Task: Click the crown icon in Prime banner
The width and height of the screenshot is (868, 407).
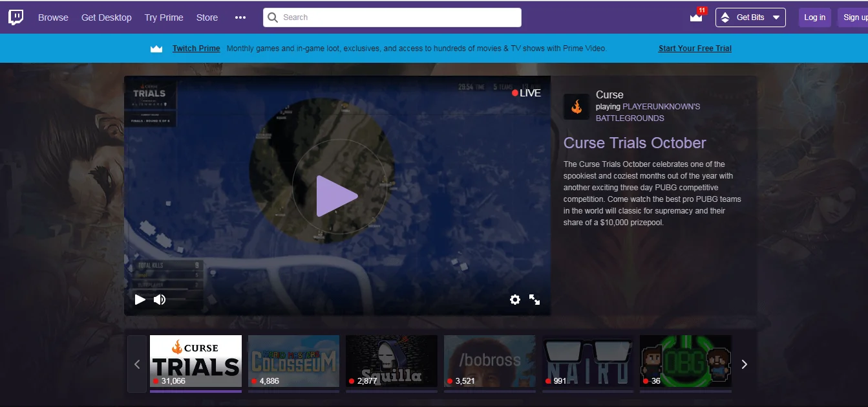Action: pyautogui.click(x=156, y=49)
